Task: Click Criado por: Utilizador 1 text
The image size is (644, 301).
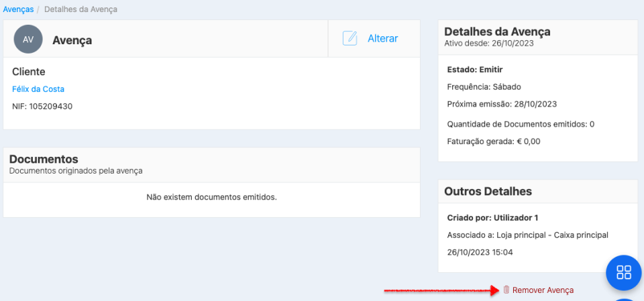Action: [492, 218]
